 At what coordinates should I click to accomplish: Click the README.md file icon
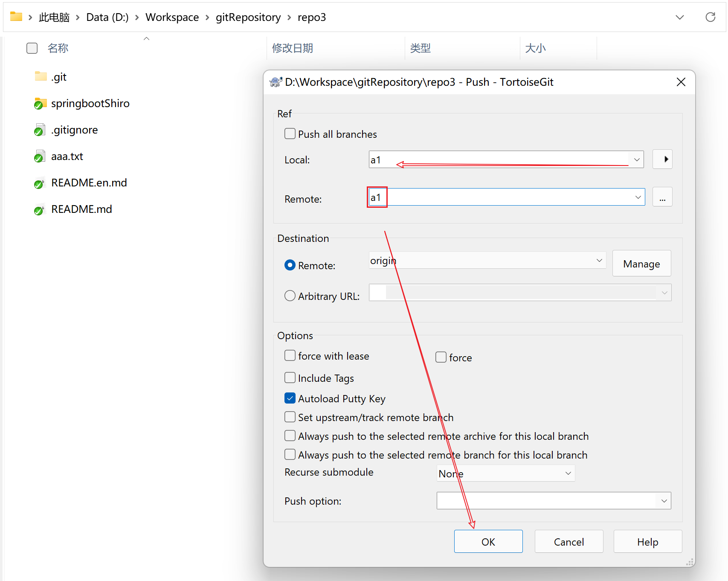point(40,209)
